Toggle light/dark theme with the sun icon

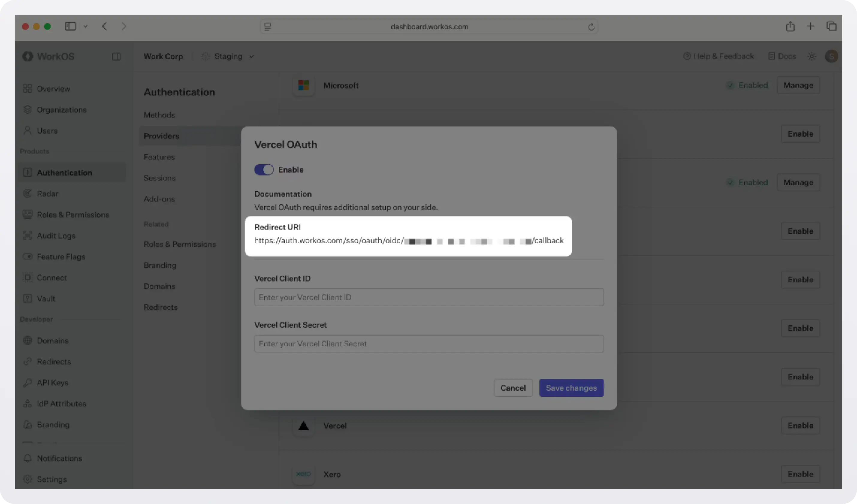coord(812,56)
